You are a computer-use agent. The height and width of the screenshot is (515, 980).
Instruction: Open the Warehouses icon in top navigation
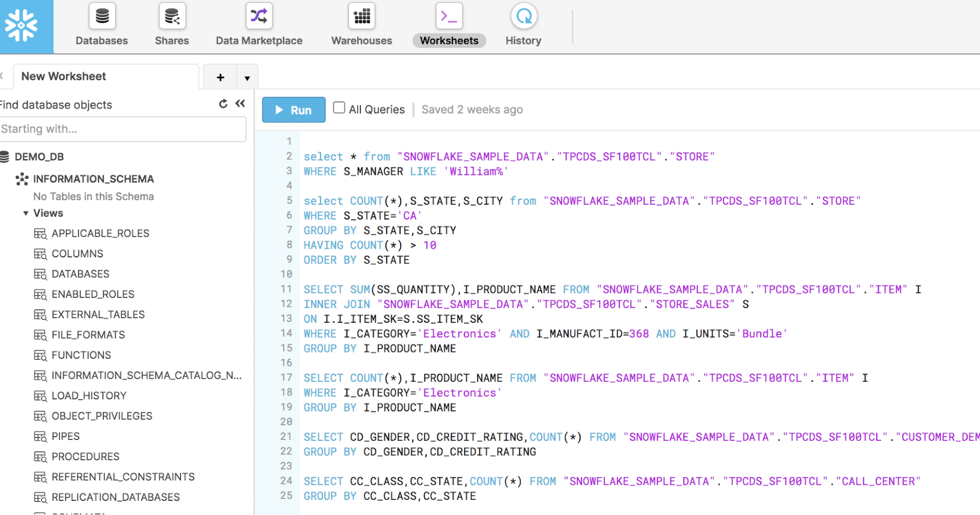pos(362,16)
